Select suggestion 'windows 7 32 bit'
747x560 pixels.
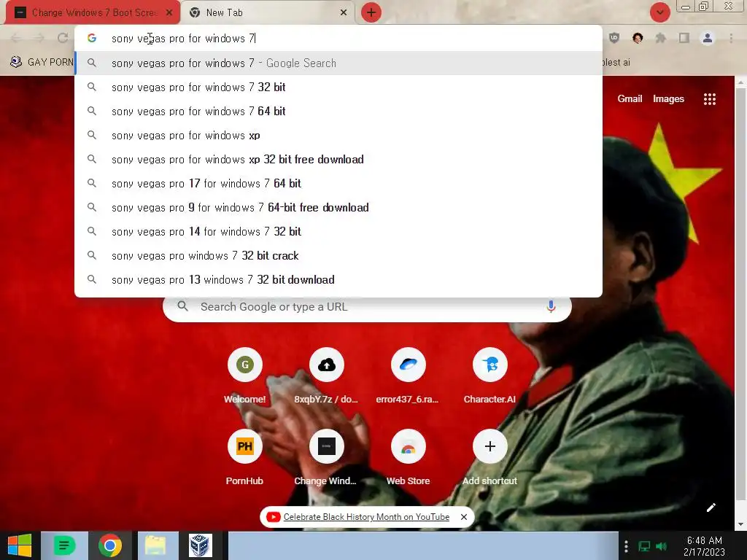pyautogui.click(x=338, y=87)
